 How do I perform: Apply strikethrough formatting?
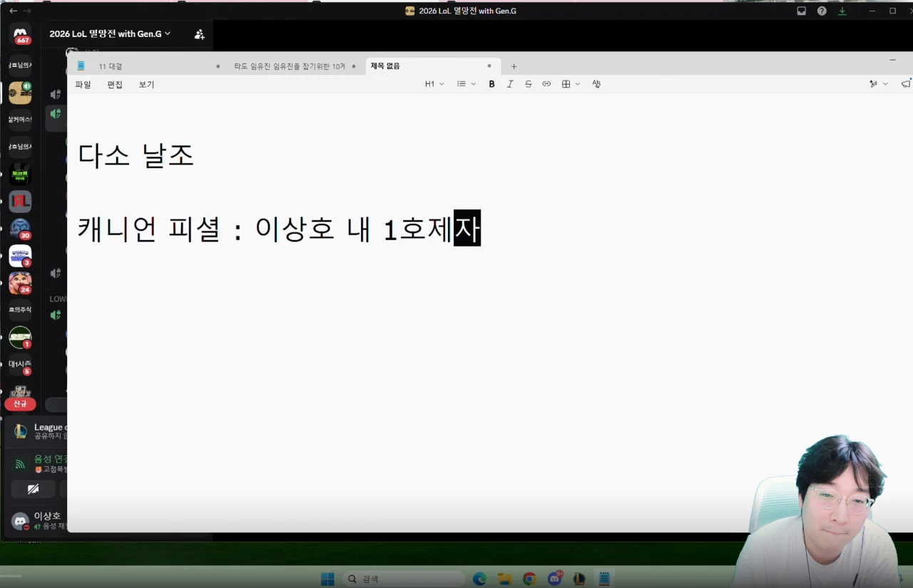tap(529, 84)
